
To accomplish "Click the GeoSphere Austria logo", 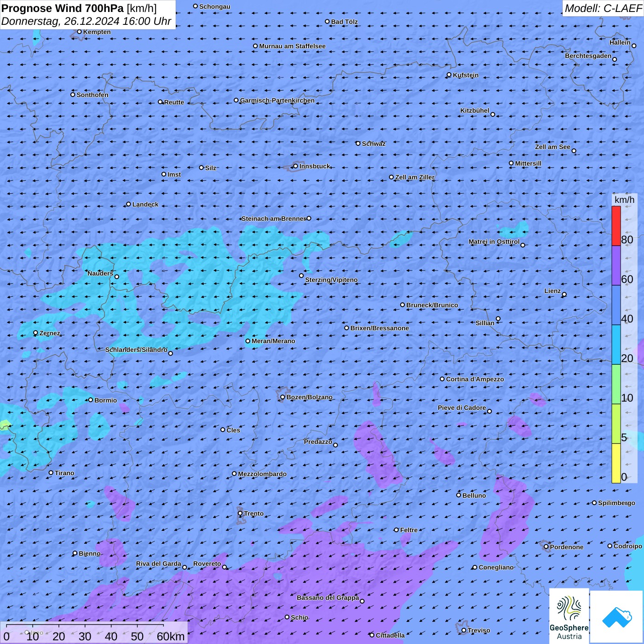I will (x=569, y=615).
